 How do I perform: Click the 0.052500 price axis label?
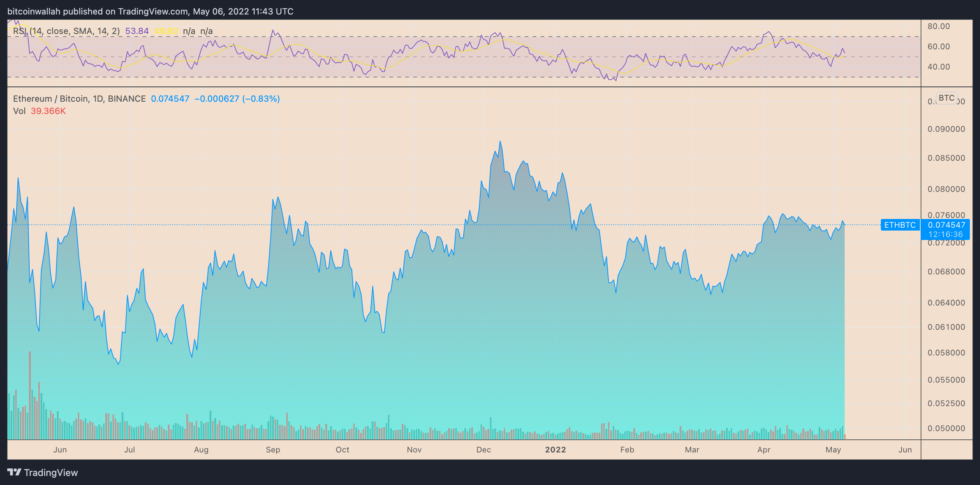click(x=946, y=403)
